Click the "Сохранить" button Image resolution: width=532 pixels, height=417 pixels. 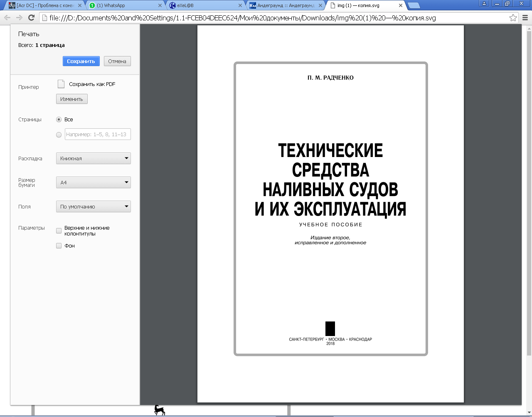(x=81, y=61)
